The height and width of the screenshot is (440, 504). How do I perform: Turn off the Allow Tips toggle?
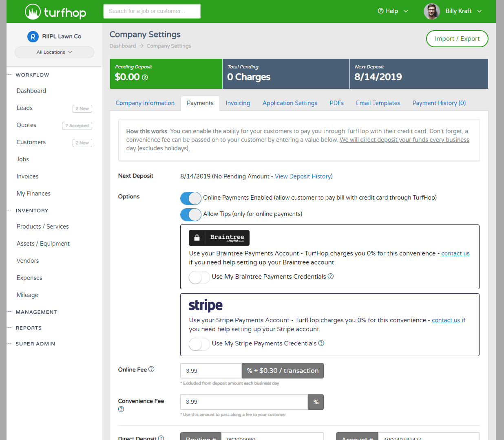coord(190,215)
